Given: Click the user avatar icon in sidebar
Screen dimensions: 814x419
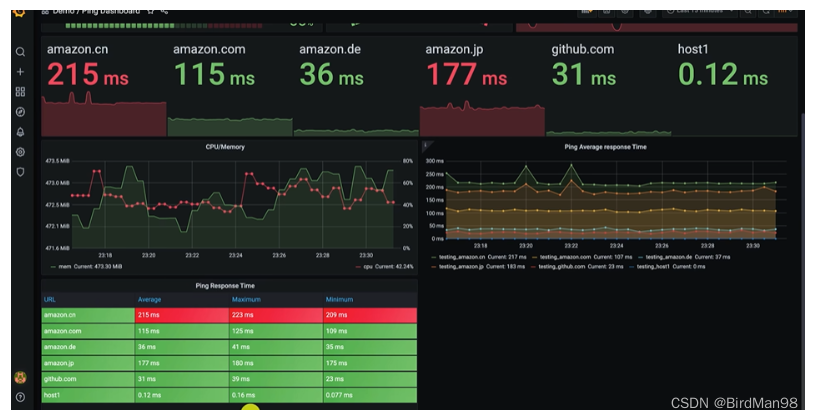Looking at the screenshot, I should [x=20, y=377].
